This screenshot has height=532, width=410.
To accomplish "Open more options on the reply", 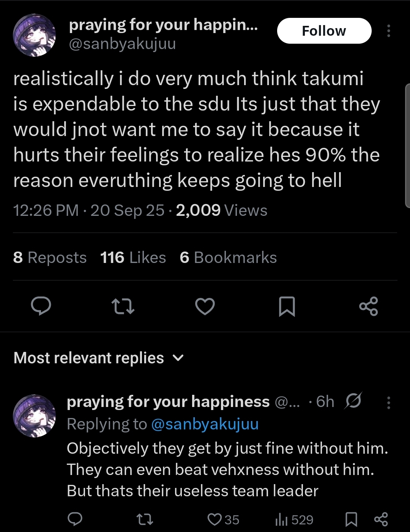I will coord(388,403).
